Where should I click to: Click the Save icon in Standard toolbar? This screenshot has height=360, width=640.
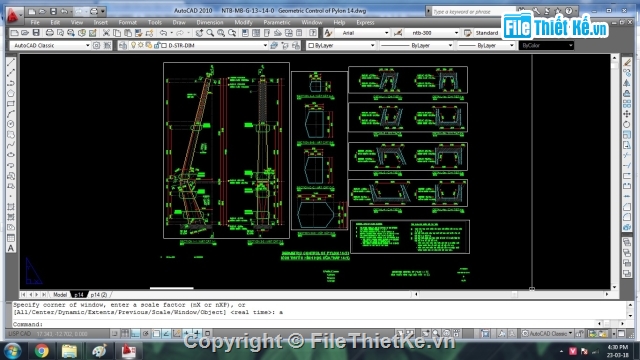point(36,33)
